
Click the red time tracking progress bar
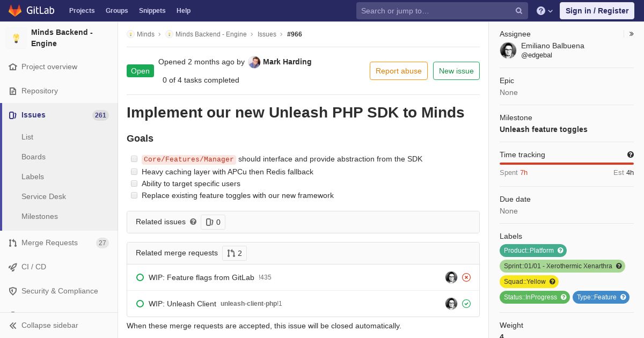click(x=567, y=164)
